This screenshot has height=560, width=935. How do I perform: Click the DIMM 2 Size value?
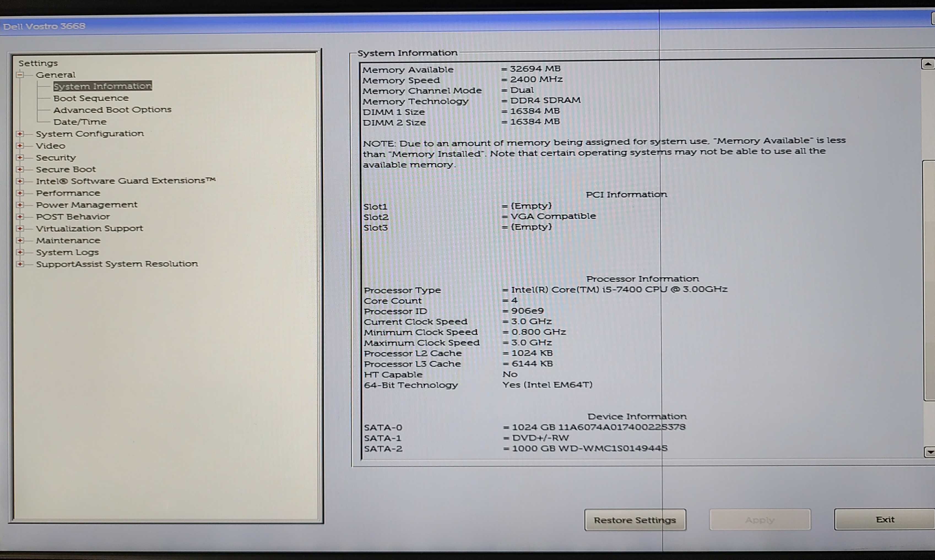click(535, 121)
